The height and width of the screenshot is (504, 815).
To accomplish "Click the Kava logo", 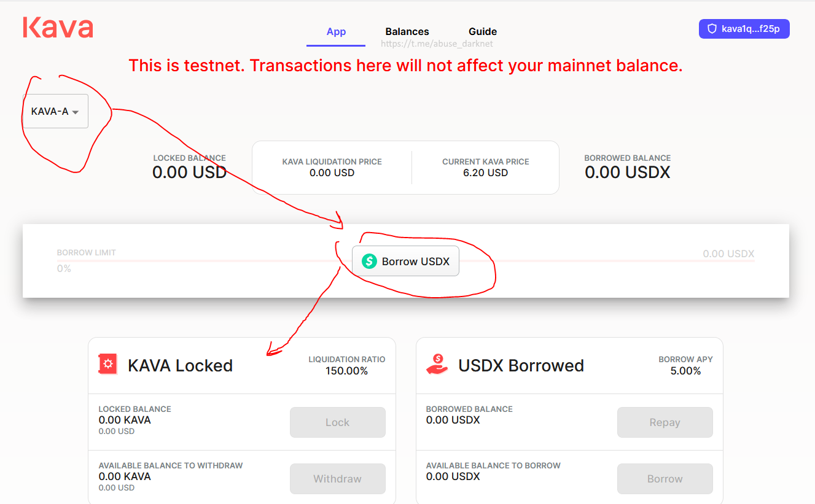I will tap(58, 28).
